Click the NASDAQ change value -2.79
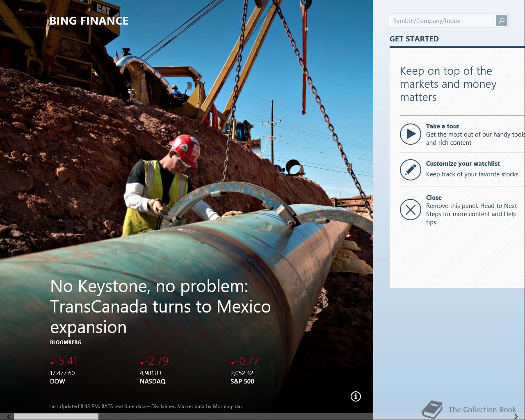525x420 pixels. click(x=154, y=361)
